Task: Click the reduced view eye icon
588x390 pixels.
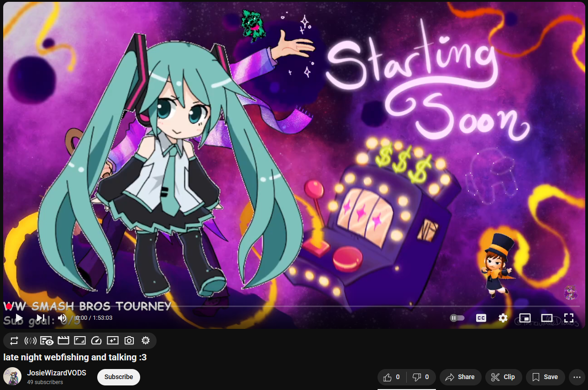Action: click(x=47, y=340)
